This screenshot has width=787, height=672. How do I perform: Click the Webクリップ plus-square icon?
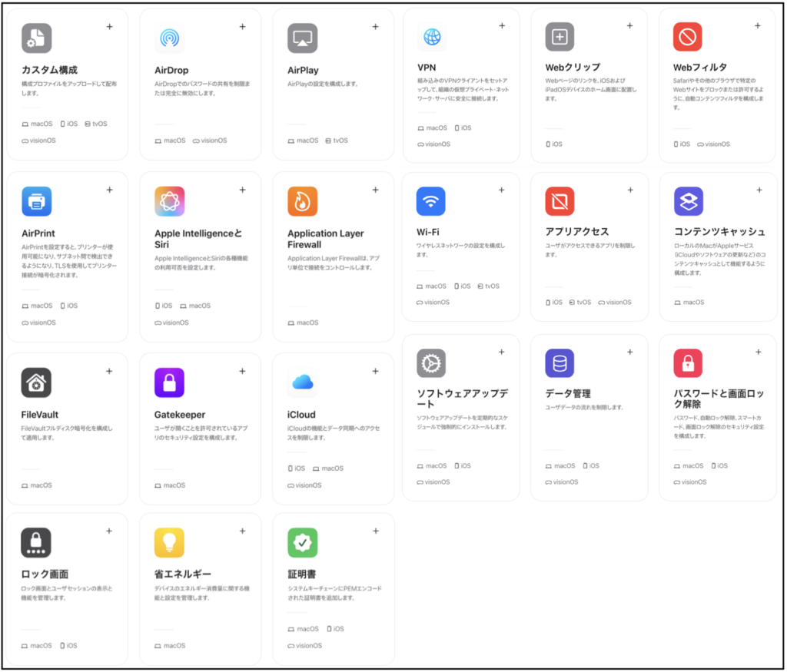click(560, 37)
